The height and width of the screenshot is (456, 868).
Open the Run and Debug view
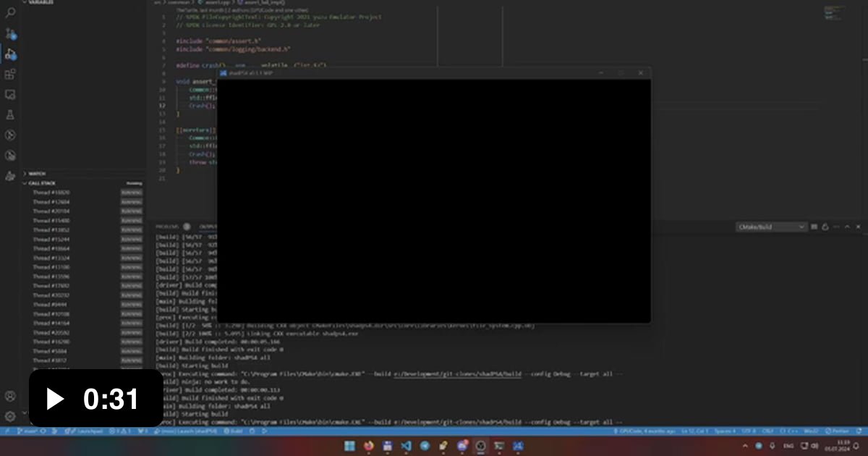(x=10, y=54)
